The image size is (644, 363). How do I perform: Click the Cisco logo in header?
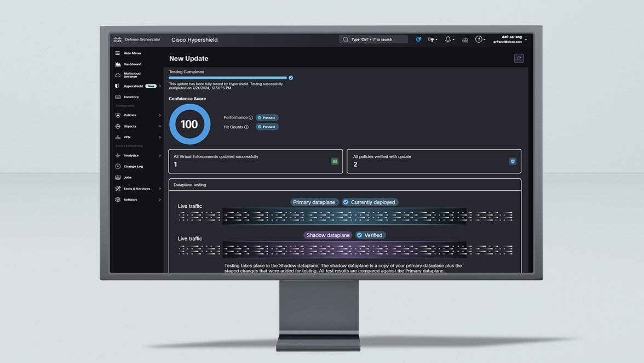(117, 39)
